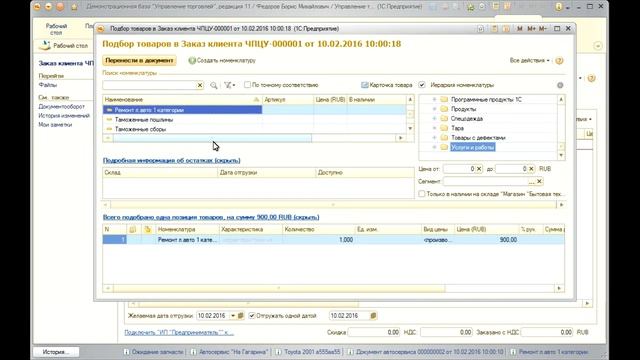Screen dimensions: 640x360
Task: Click Подробная информация об остатках link
Action: tap(171, 160)
